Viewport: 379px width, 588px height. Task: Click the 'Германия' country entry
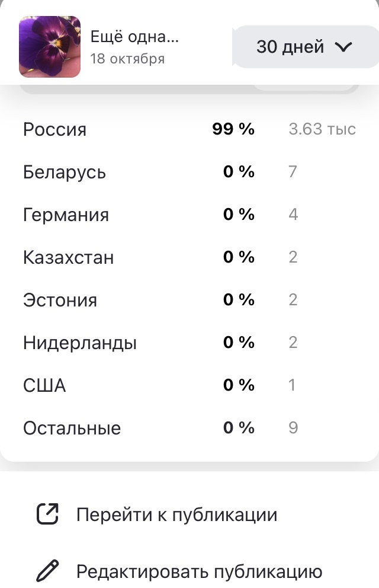(x=65, y=215)
